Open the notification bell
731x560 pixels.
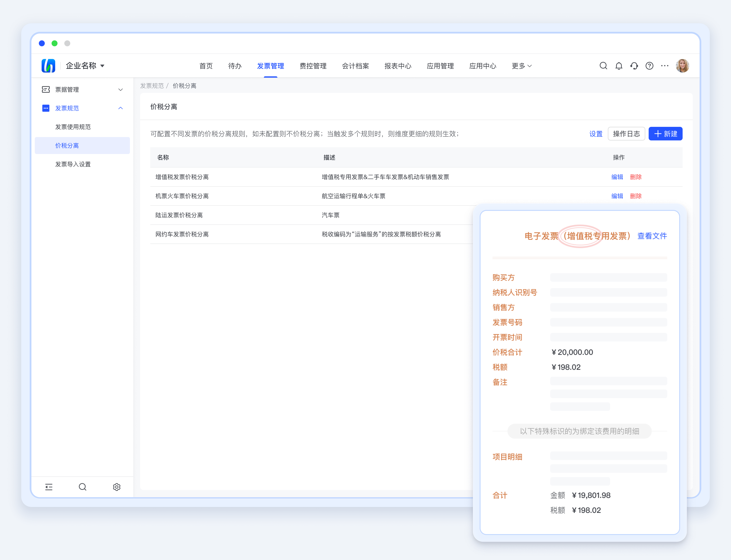(x=619, y=66)
